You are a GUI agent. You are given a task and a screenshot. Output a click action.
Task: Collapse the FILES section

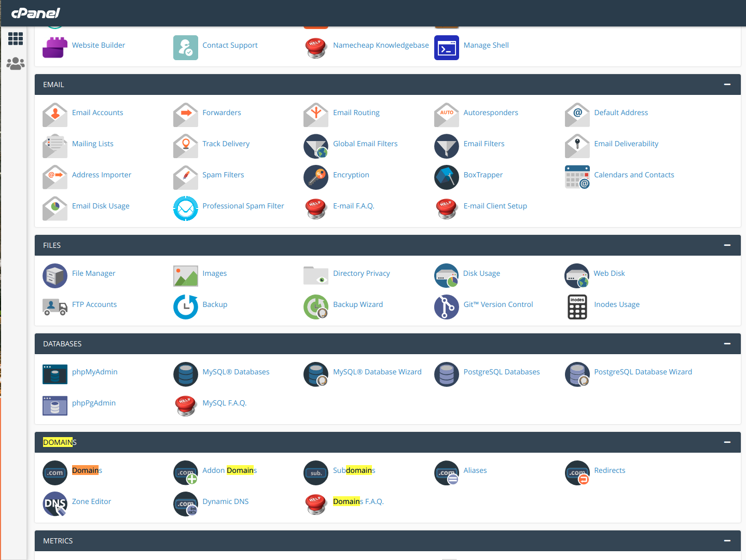[727, 245]
